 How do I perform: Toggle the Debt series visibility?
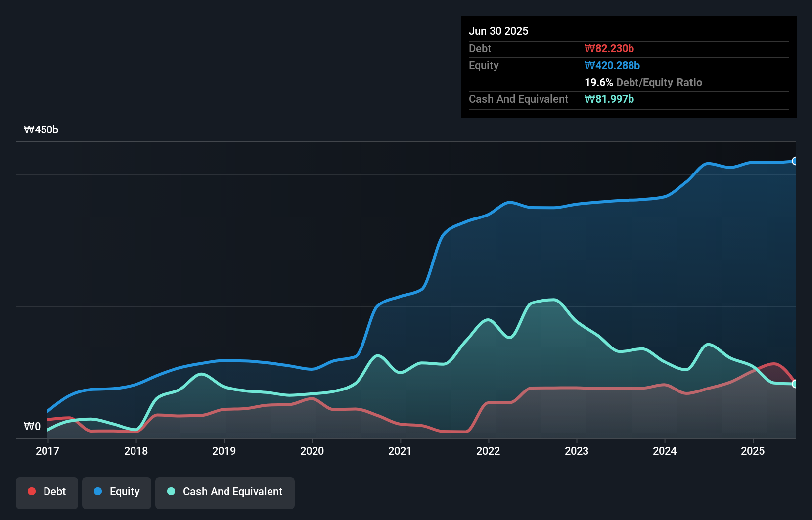pyautogui.click(x=47, y=492)
